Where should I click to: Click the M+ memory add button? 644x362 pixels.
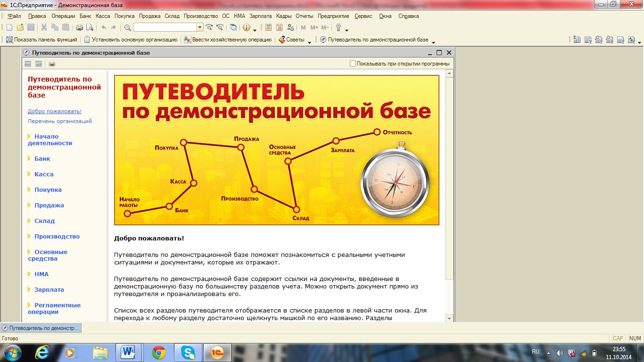pyautogui.click(x=314, y=27)
